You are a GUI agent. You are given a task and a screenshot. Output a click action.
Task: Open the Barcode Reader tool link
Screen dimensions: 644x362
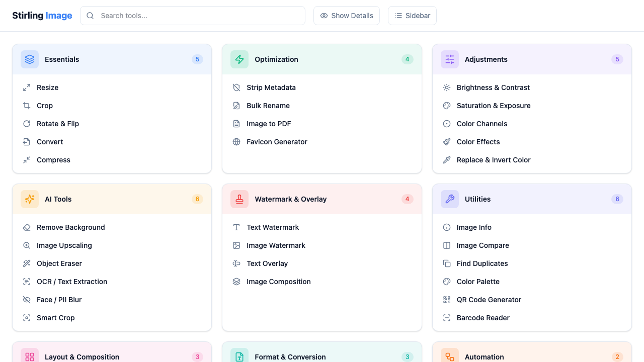(532, 318)
